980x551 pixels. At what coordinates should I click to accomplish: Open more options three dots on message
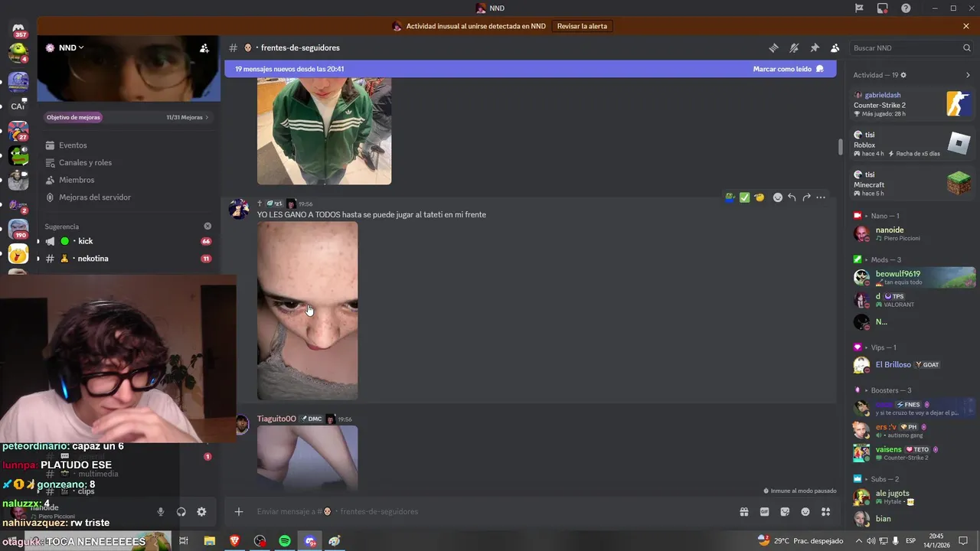pyautogui.click(x=821, y=197)
